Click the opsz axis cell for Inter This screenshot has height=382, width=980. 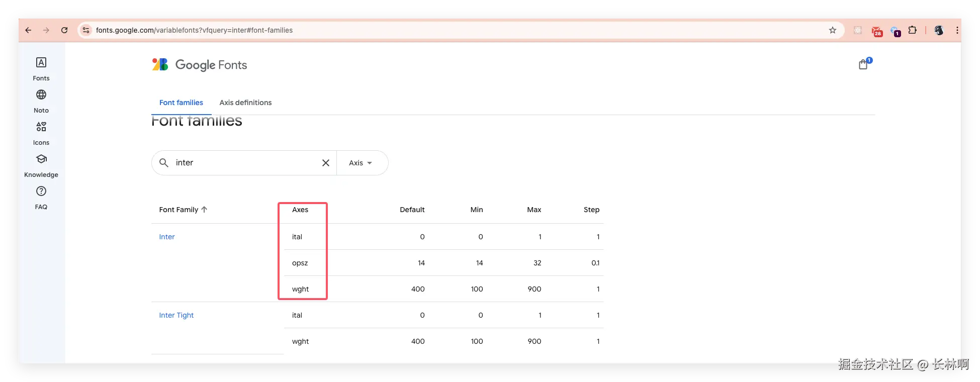pyautogui.click(x=300, y=263)
